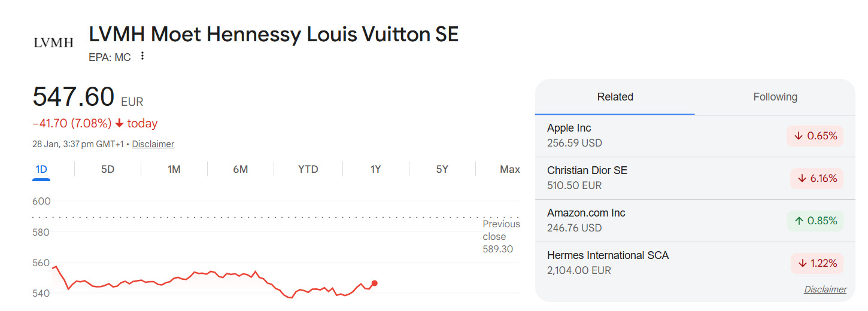Click the Previous close label on the chart

coord(501,230)
